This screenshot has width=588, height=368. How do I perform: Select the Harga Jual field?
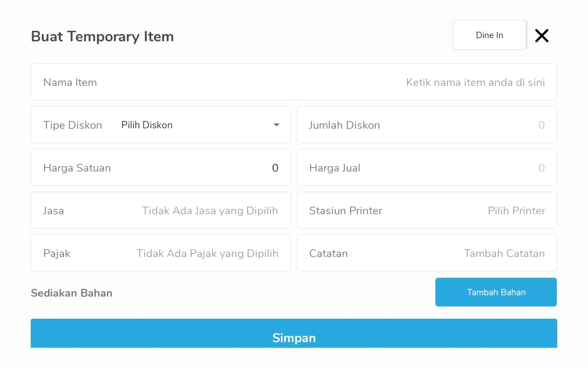coord(427,167)
